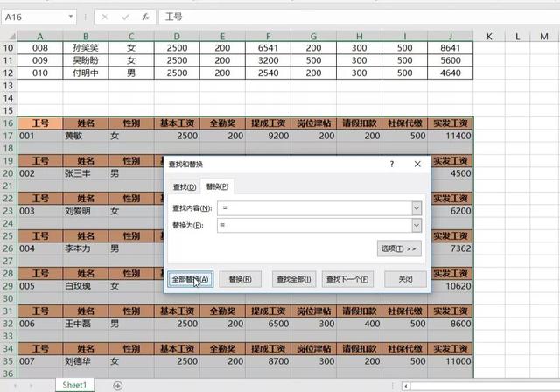Add a new sheet with plus icon
Screen dimensions: 560x392
point(118,385)
